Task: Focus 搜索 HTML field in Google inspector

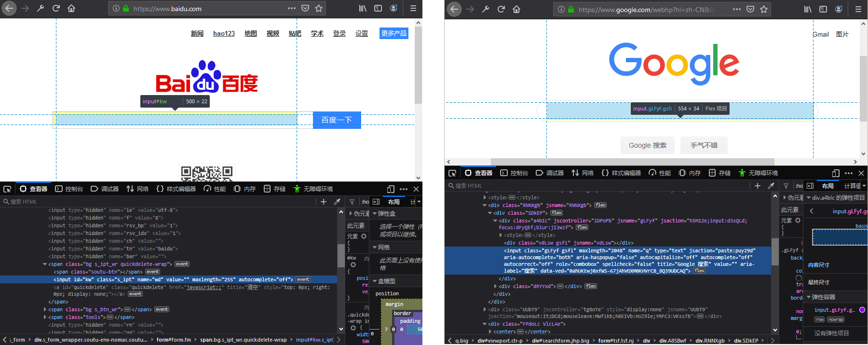Action: point(598,186)
